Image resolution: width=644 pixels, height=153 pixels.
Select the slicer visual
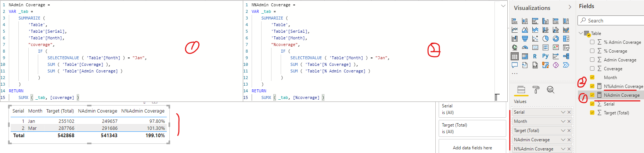click(566, 47)
